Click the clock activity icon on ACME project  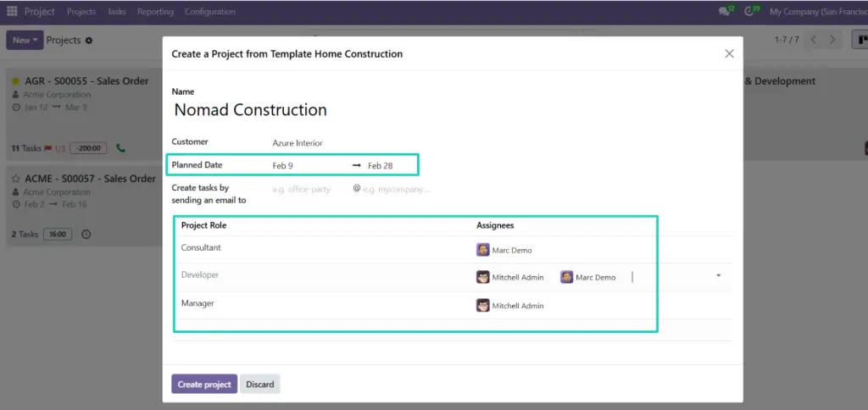pos(86,234)
